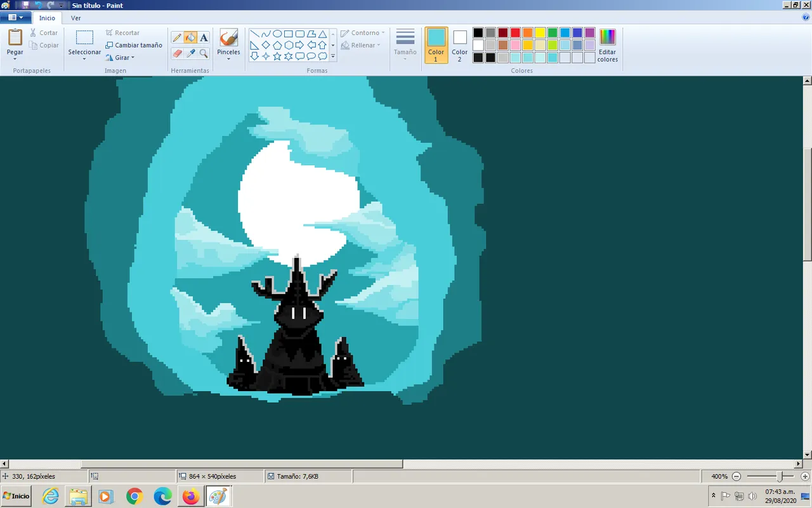Pick the rounded rectangle shape
The image size is (812, 508).
click(300, 34)
